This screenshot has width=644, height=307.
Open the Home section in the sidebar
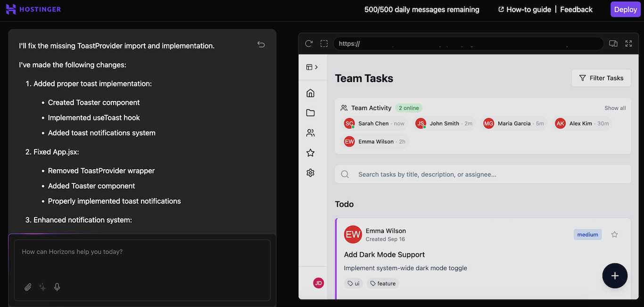click(x=310, y=93)
